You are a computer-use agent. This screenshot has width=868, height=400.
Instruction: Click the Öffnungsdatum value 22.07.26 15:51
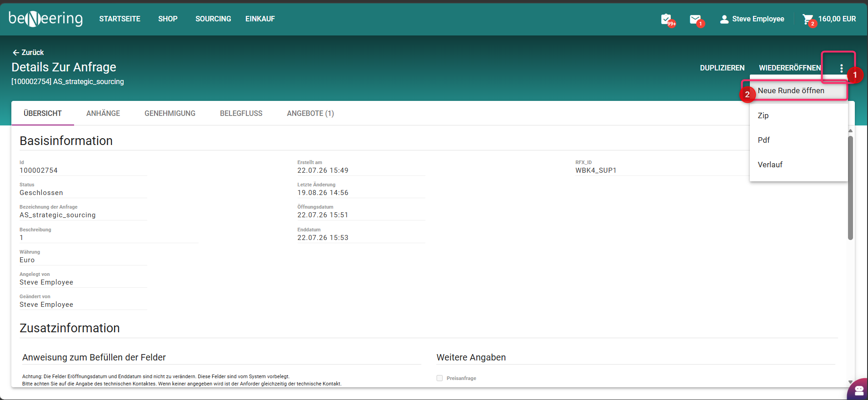pyautogui.click(x=323, y=215)
